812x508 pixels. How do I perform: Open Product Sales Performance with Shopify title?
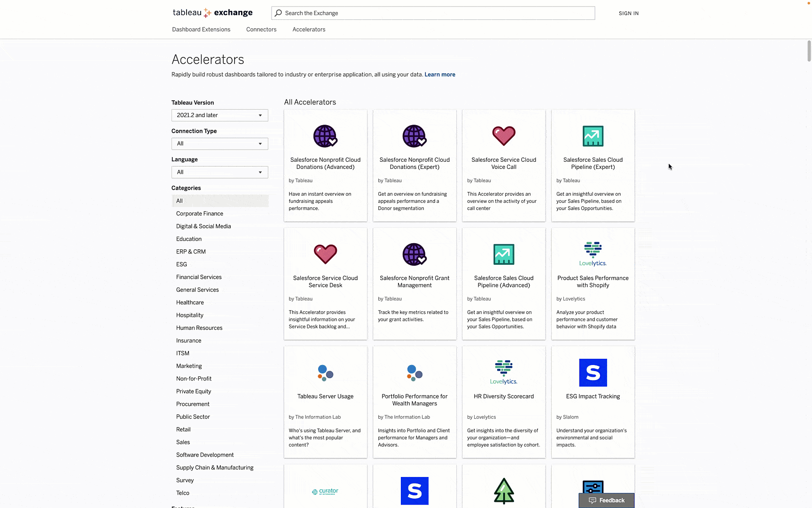click(x=593, y=282)
